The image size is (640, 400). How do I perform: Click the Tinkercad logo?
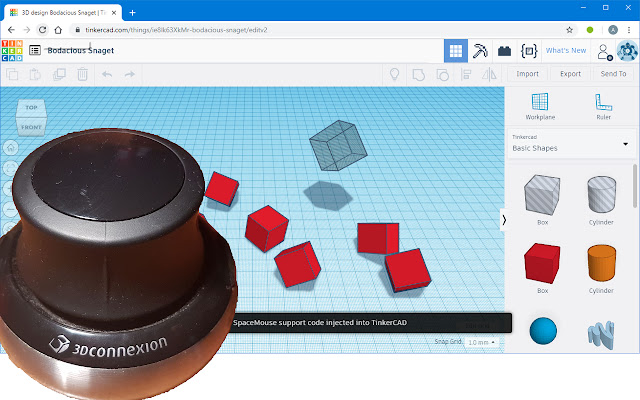(x=12, y=51)
